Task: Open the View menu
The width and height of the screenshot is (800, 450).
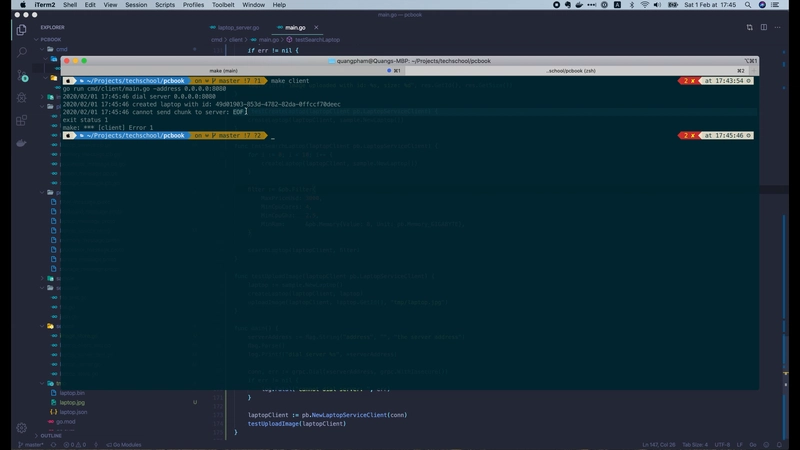Action: coord(110,5)
